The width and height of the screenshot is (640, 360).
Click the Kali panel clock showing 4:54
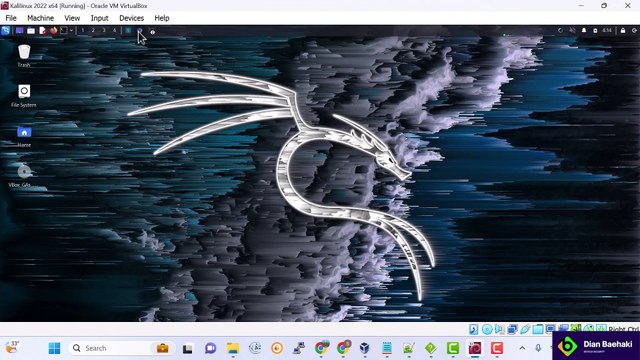[x=607, y=31]
